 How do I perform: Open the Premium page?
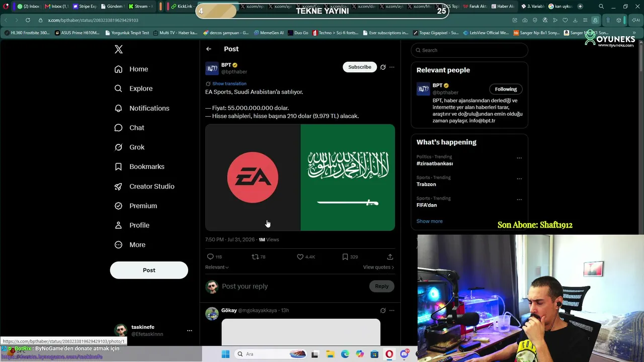coord(136,206)
